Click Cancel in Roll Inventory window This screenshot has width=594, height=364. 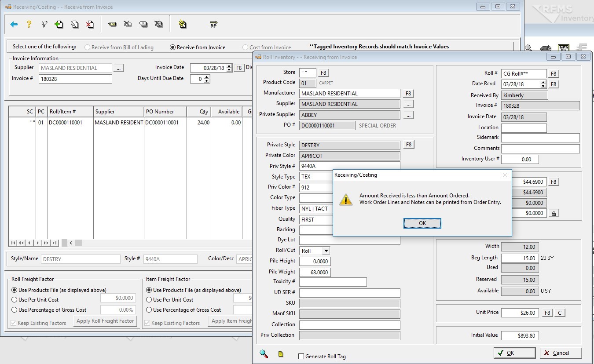561,353
